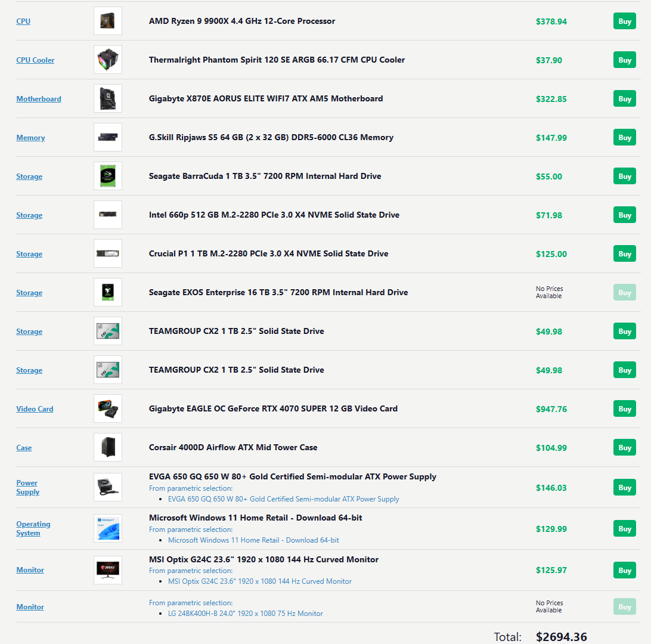651x644 pixels.
Task: Buy Microsoft Windows 11 Home Retail
Action: coord(624,528)
